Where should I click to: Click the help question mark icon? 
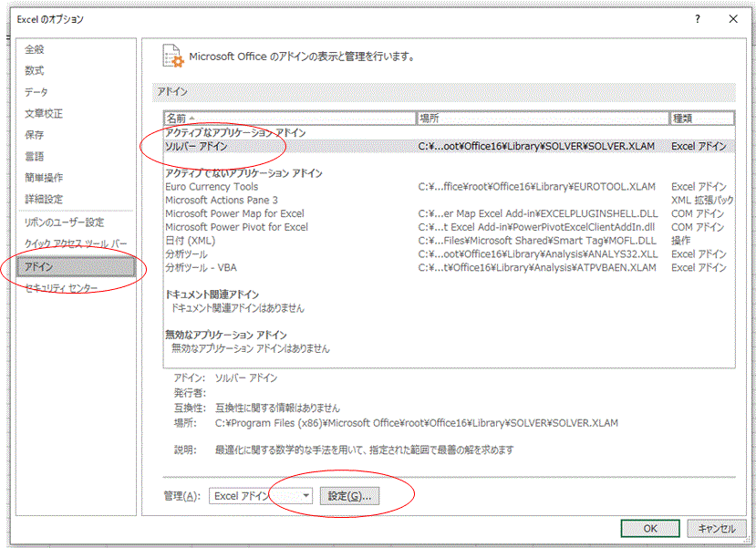(698, 18)
